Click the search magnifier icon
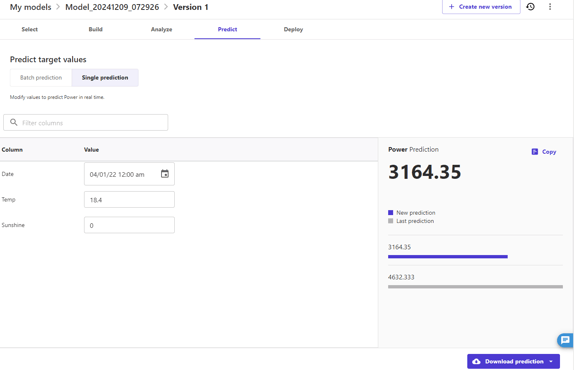 pyautogui.click(x=14, y=122)
